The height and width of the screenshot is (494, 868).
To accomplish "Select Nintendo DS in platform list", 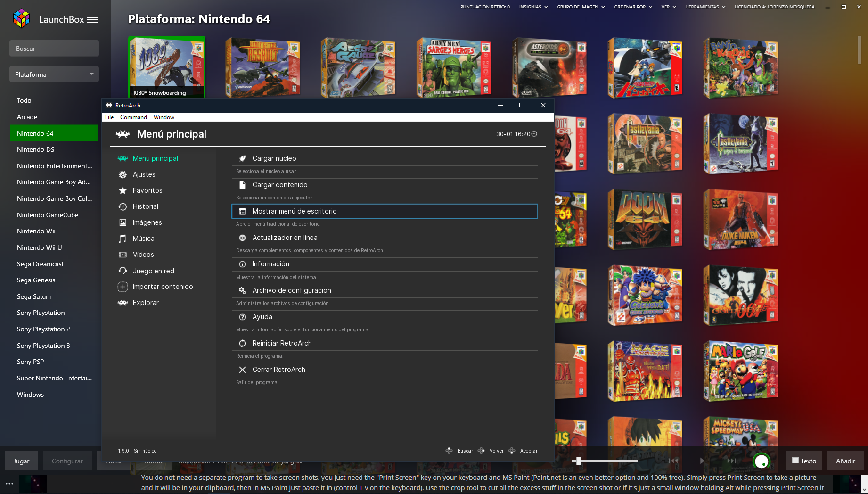I will tap(54, 149).
